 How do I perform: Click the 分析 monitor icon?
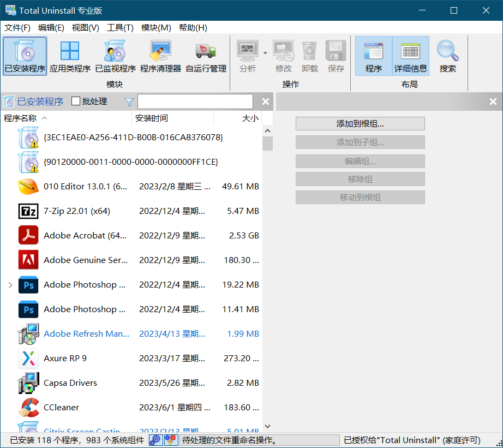[247, 51]
